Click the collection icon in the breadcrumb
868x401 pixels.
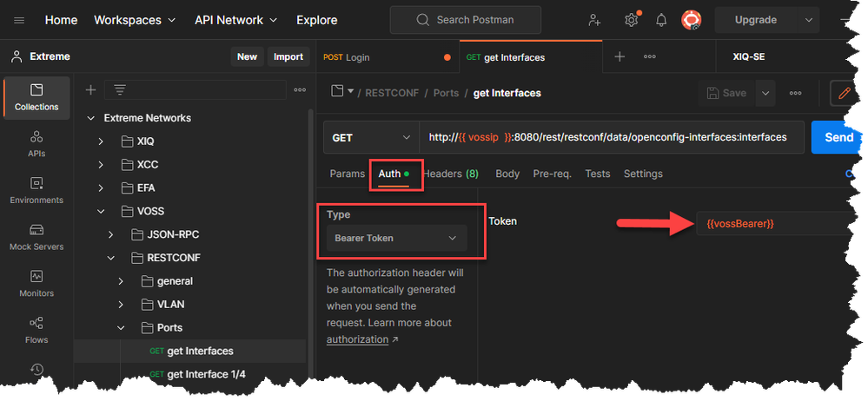tap(337, 91)
